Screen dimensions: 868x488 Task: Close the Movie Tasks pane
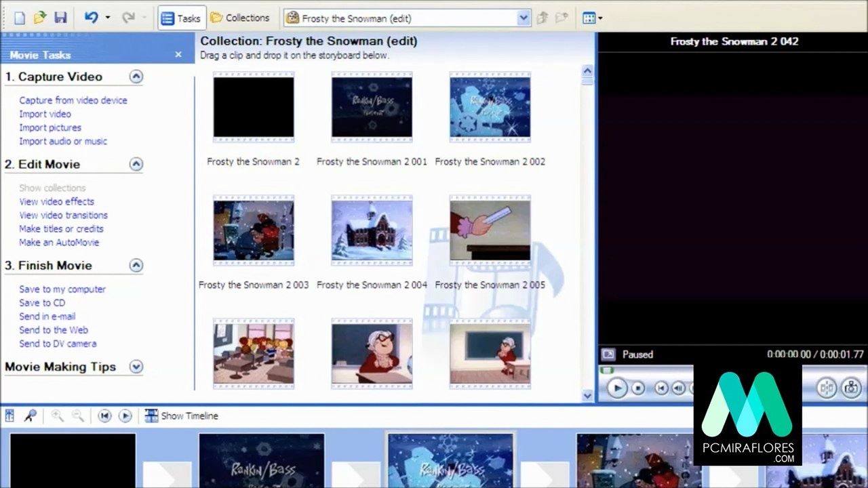coord(178,55)
